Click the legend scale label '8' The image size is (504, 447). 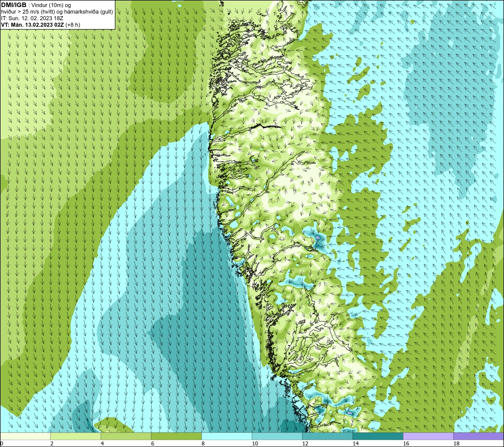pyautogui.click(x=203, y=443)
